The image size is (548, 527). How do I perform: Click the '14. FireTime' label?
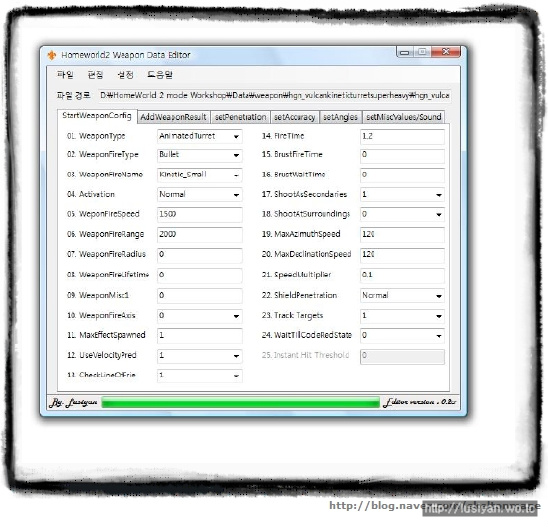(283, 136)
